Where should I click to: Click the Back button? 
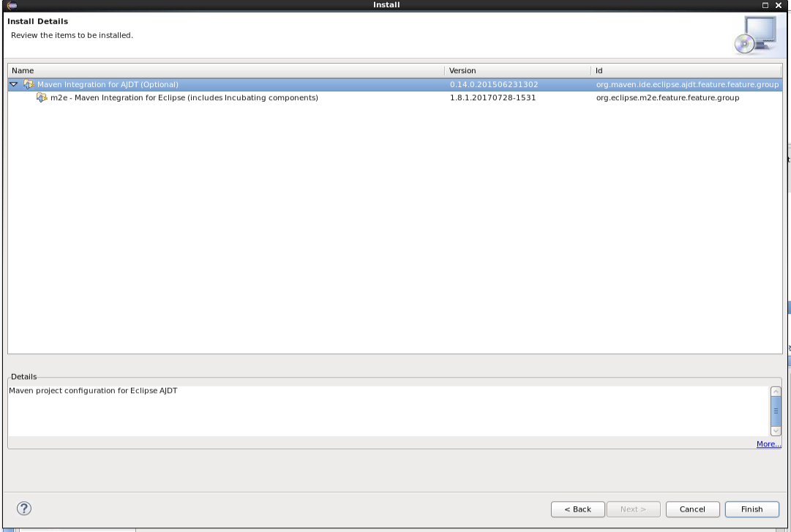point(577,509)
